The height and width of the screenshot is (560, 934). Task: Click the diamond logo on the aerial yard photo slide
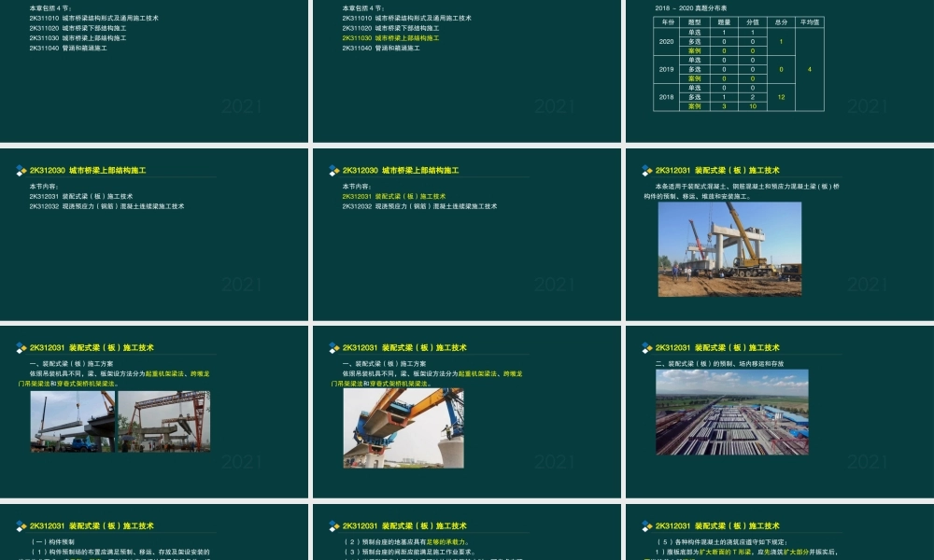647,348
